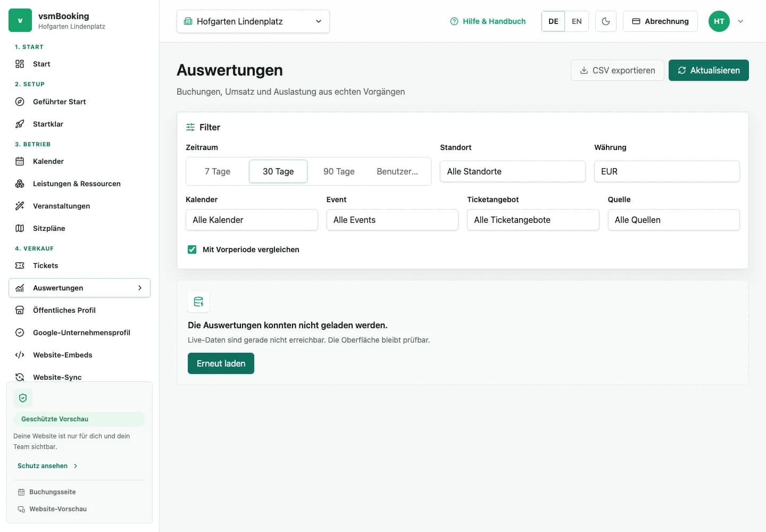Open the Alle Kalender dropdown

click(252, 220)
